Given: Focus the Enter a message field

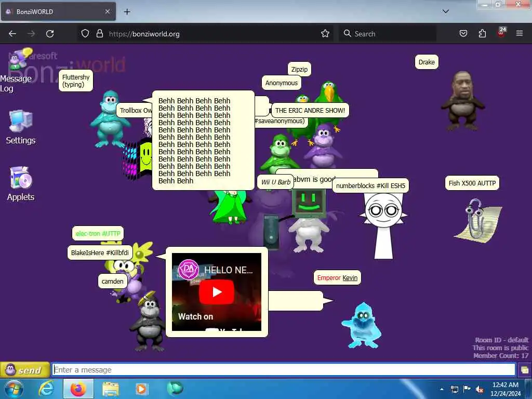Looking at the screenshot, I should pos(284,369).
